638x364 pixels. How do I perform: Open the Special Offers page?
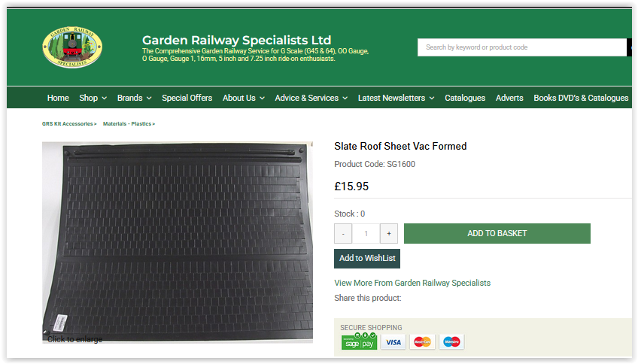[x=187, y=98]
